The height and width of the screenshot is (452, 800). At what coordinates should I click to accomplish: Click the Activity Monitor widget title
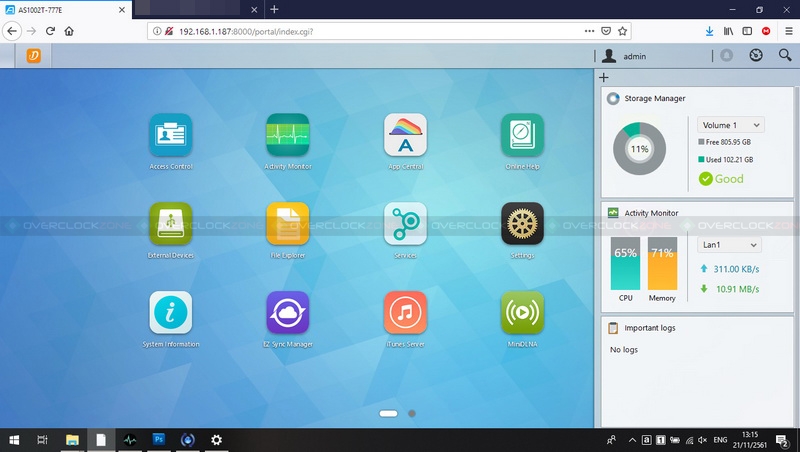tap(651, 213)
